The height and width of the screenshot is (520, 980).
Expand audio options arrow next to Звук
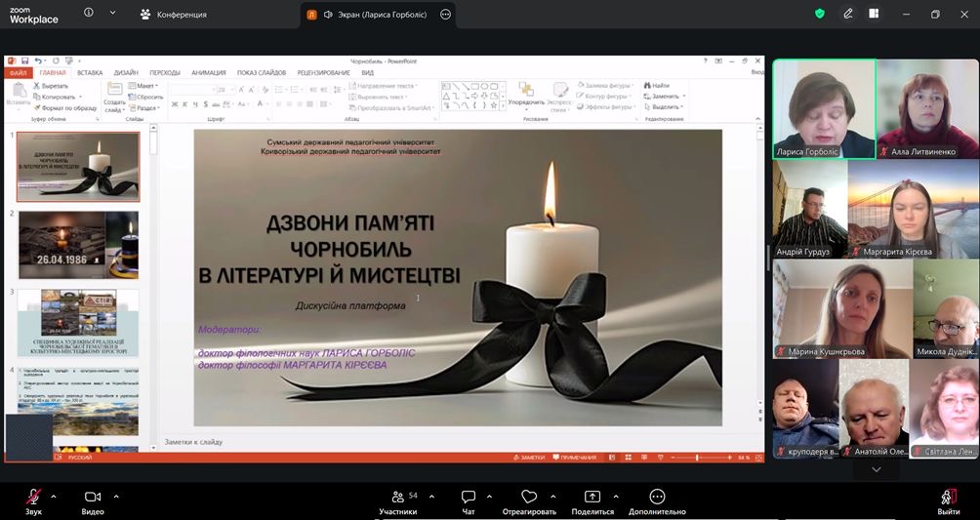(x=54, y=496)
